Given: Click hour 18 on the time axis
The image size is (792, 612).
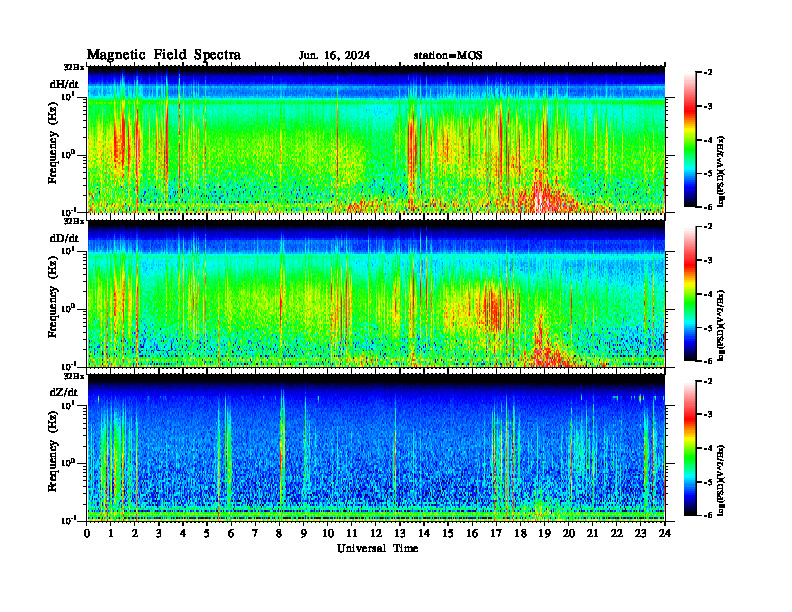Looking at the screenshot, I should [x=521, y=533].
